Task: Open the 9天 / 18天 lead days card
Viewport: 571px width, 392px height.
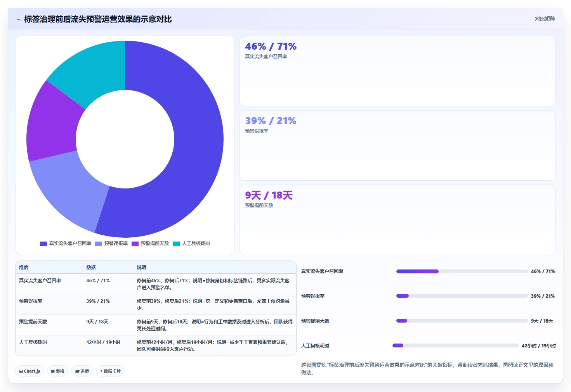Action: click(397, 220)
